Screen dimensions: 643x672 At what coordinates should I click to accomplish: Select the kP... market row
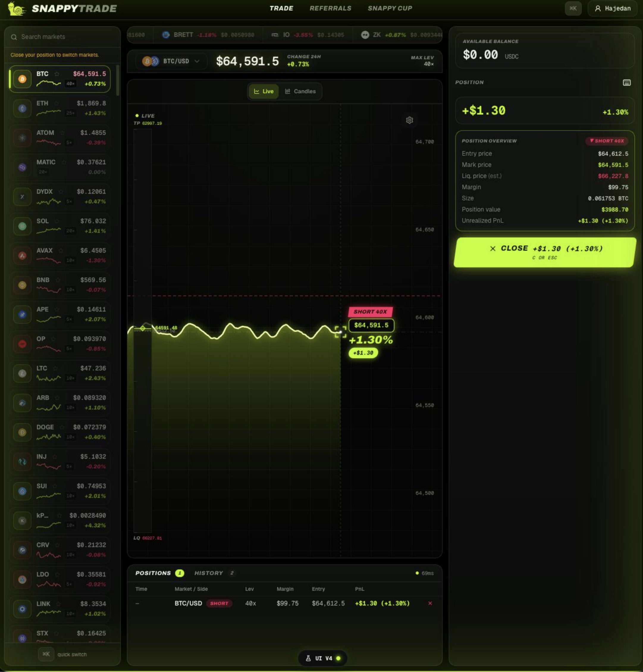pyautogui.click(x=60, y=521)
